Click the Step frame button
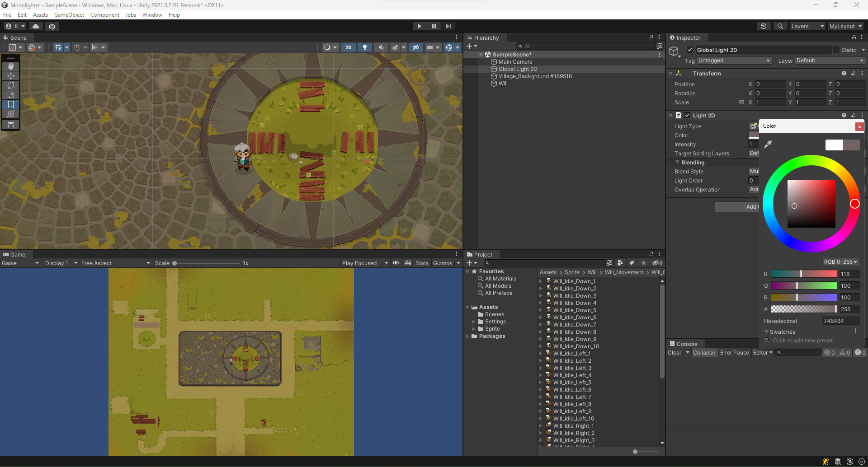The width and height of the screenshot is (868, 467). [x=448, y=26]
